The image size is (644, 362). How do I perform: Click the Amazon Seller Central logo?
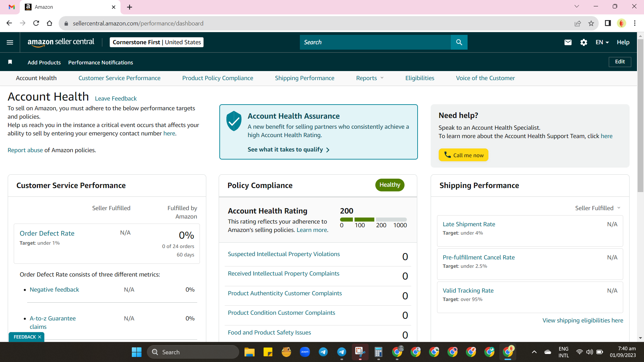point(61,42)
